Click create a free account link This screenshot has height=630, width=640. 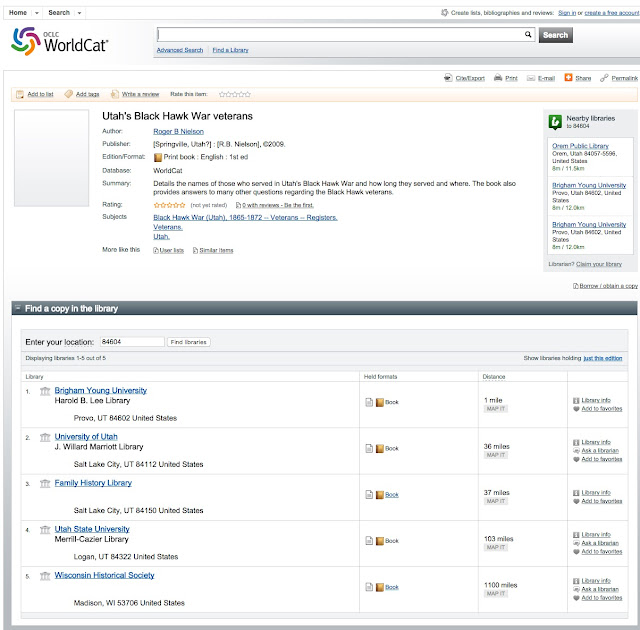(x=612, y=13)
